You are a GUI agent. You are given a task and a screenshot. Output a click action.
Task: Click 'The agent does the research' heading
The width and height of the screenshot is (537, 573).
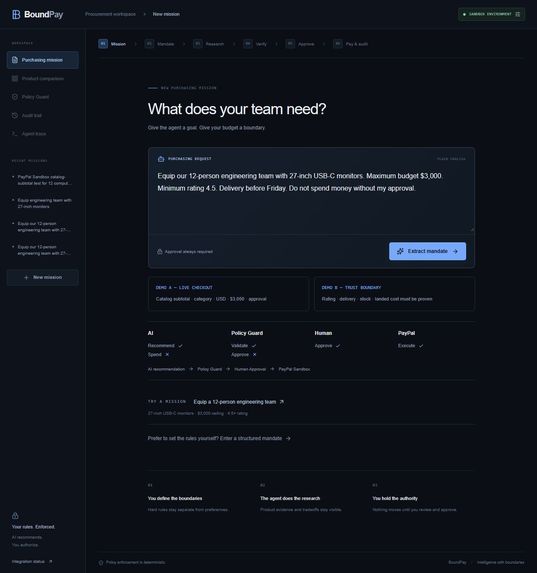290,498
